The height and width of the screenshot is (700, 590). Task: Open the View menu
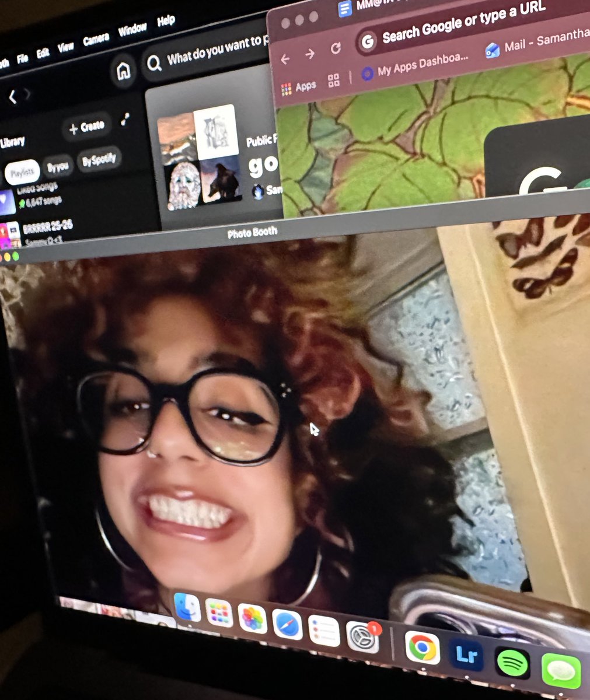65,47
